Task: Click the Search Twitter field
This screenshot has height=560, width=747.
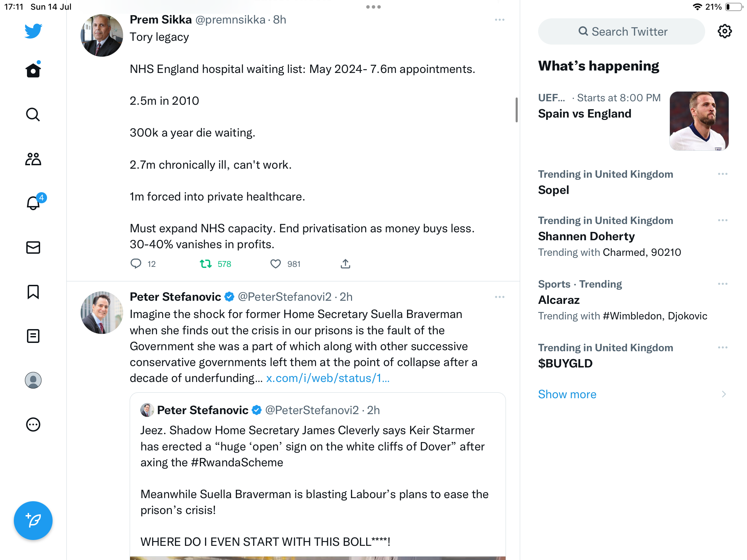Action: tap(622, 32)
